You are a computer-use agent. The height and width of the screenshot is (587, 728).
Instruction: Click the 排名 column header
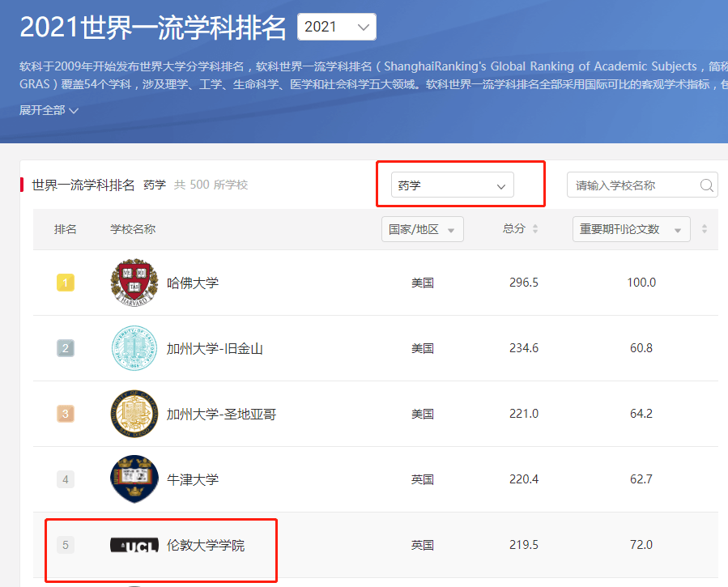click(66, 229)
